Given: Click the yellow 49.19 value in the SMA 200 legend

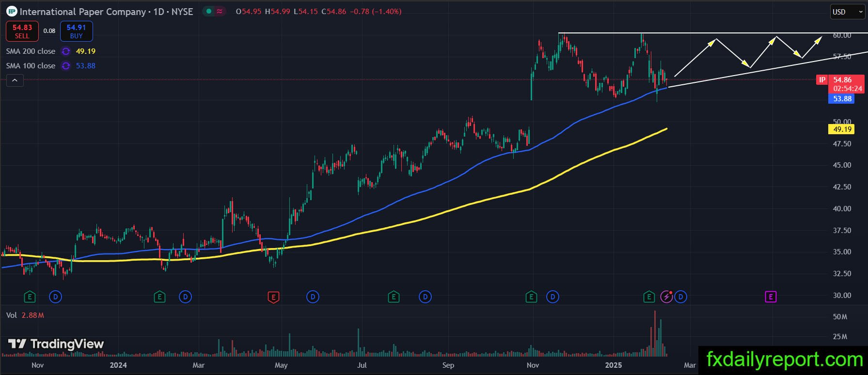Looking at the screenshot, I should [x=86, y=51].
